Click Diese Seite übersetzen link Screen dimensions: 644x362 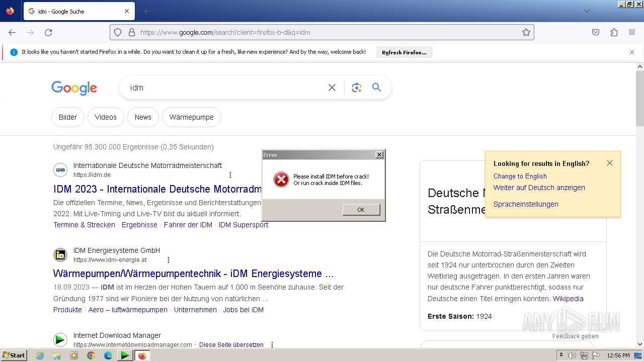pyautogui.click(x=231, y=345)
